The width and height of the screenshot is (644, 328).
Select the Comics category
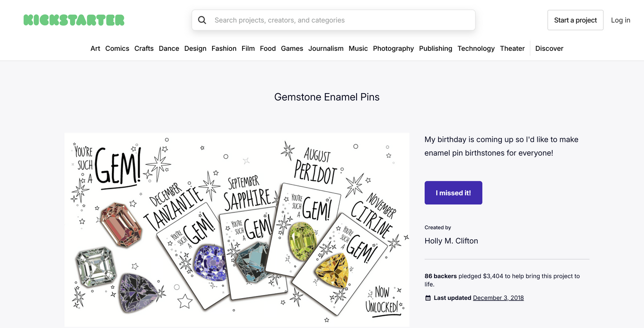coord(117,49)
